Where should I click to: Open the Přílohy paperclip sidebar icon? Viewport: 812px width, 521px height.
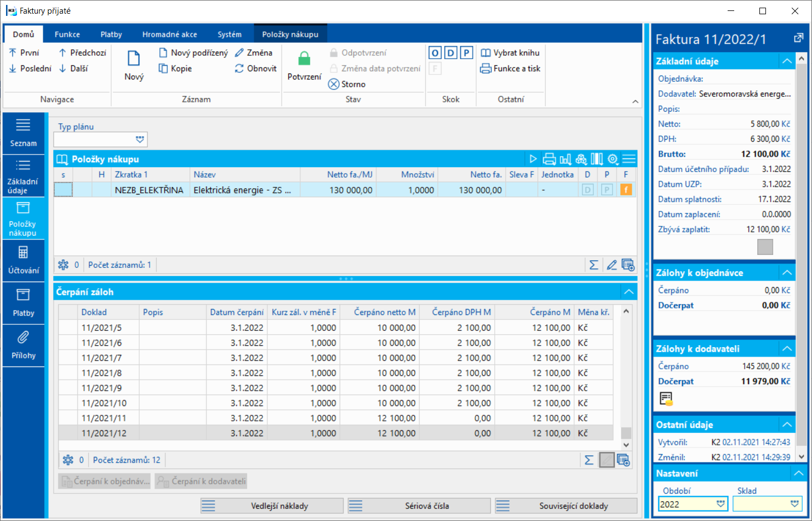pyautogui.click(x=23, y=337)
